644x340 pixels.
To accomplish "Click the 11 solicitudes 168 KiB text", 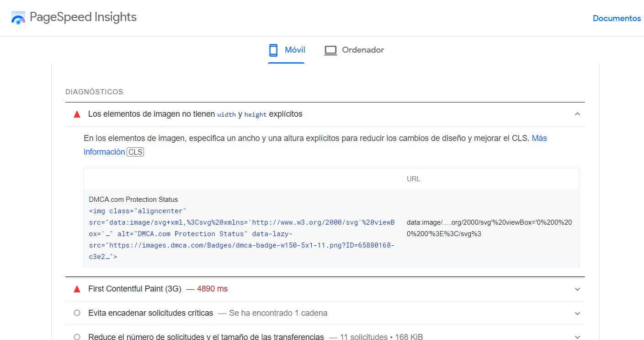I will tap(382, 337).
